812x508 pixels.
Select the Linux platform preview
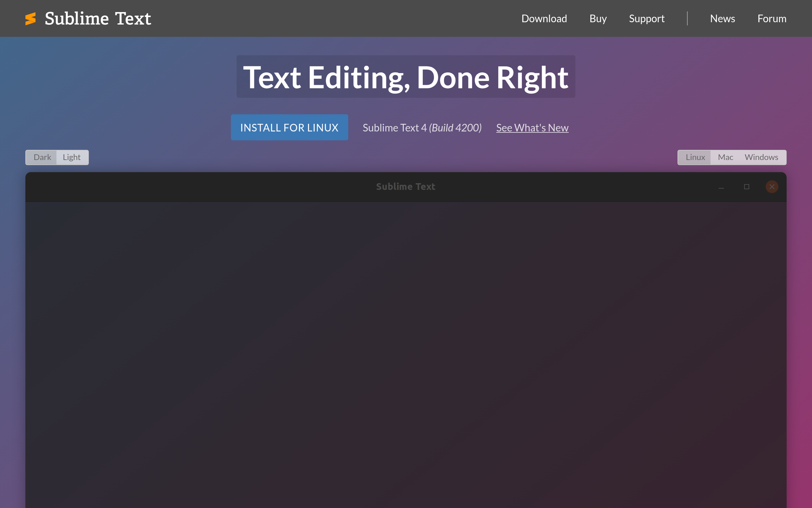pyautogui.click(x=695, y=157)
